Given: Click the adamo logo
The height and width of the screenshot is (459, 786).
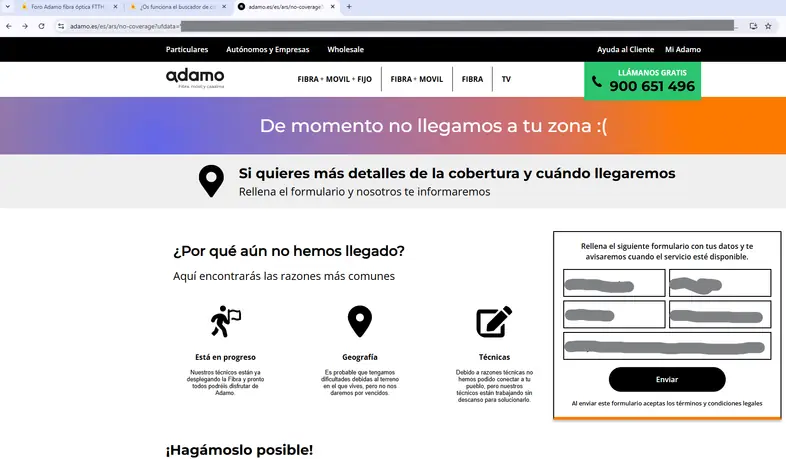Looking at the screenshot, I should tap(195, 78).
